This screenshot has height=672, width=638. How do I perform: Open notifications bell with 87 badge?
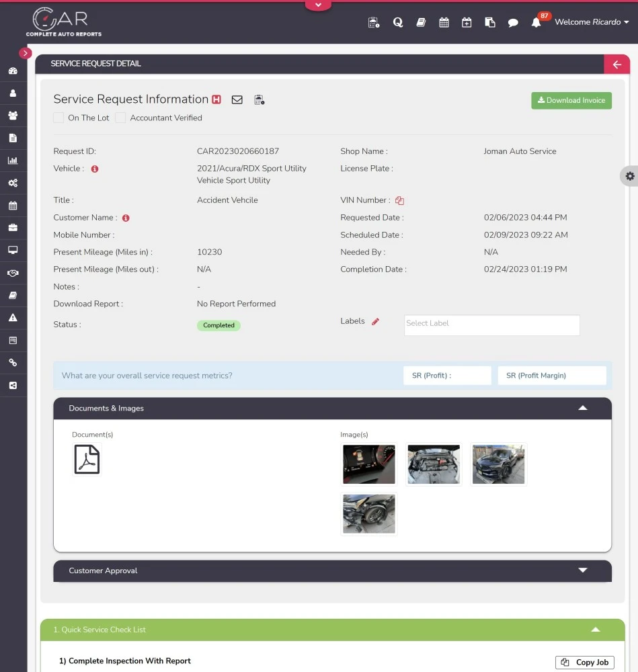pyautogui.click(x=538, y=21)
